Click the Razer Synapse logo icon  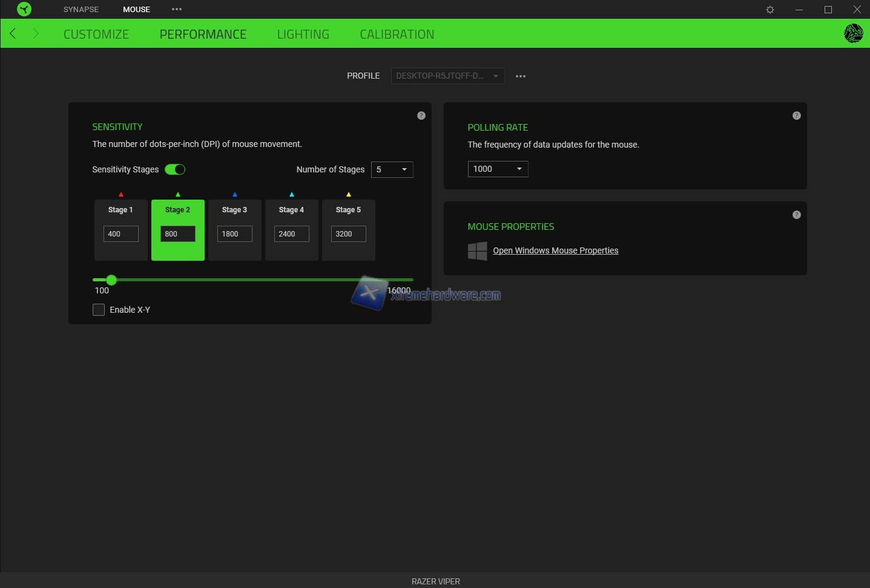pyautogui.click(x=24, y=9)
